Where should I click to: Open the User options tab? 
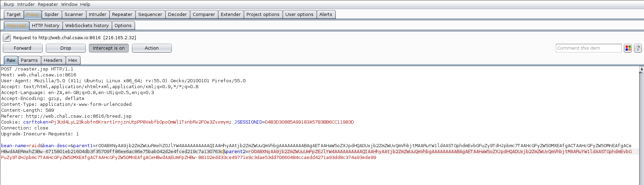pos(299,14)
